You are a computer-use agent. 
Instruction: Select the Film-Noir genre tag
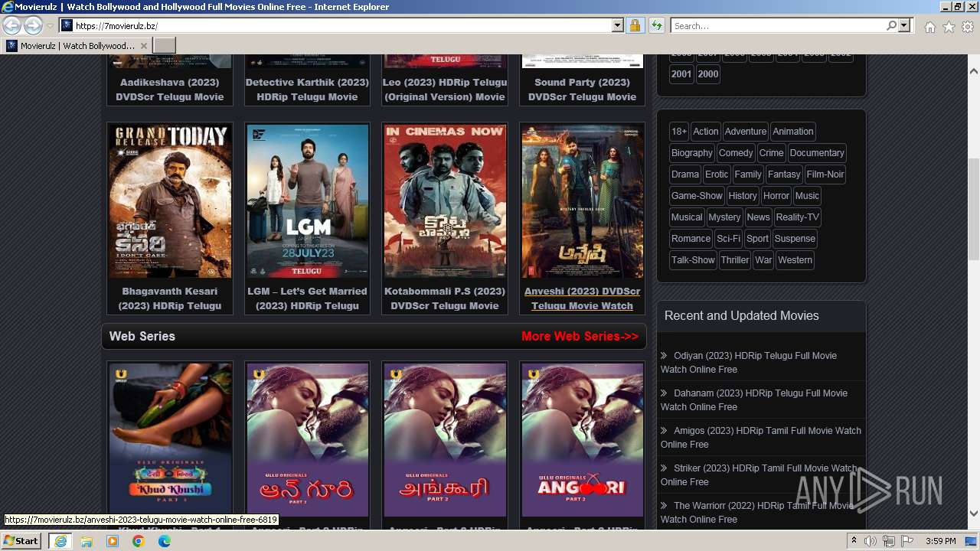[x=825, y=174]
